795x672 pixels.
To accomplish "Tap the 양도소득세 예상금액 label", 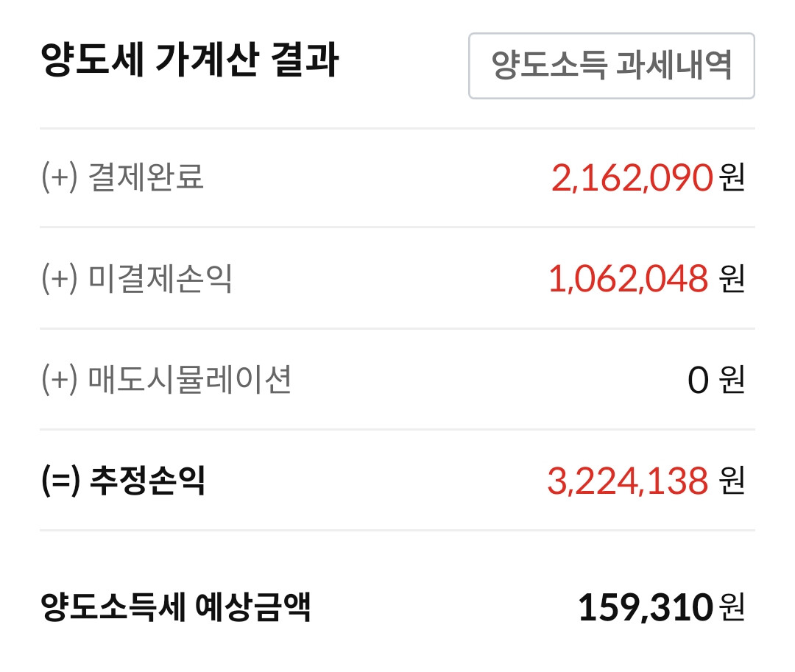I will click(x=175, y=606).
